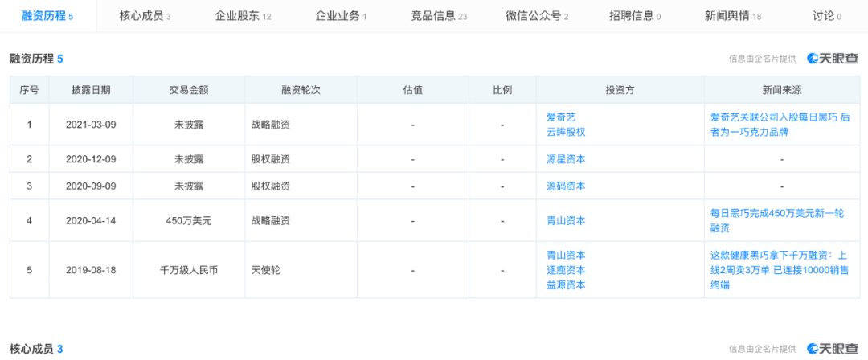Click the 天眼查 logo beside 核心成员 heading
Image resolution: width=868 pixels, height=360 pixels.
pos(832,349)
